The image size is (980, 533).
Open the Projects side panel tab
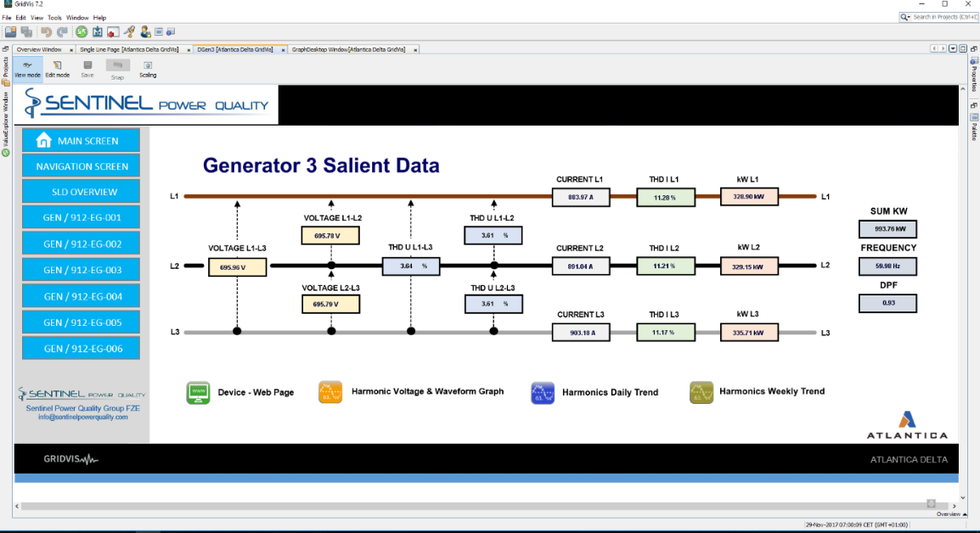click(x=6, y=70)
